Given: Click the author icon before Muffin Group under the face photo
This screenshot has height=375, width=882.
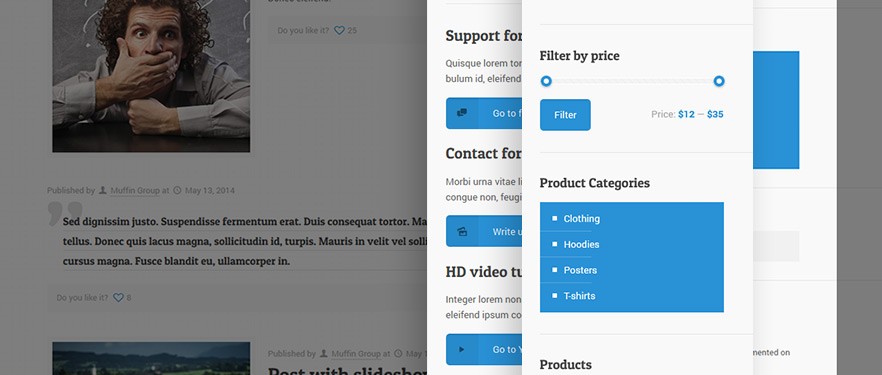Looking at the screenshot, I should click(x=102, y=191).
